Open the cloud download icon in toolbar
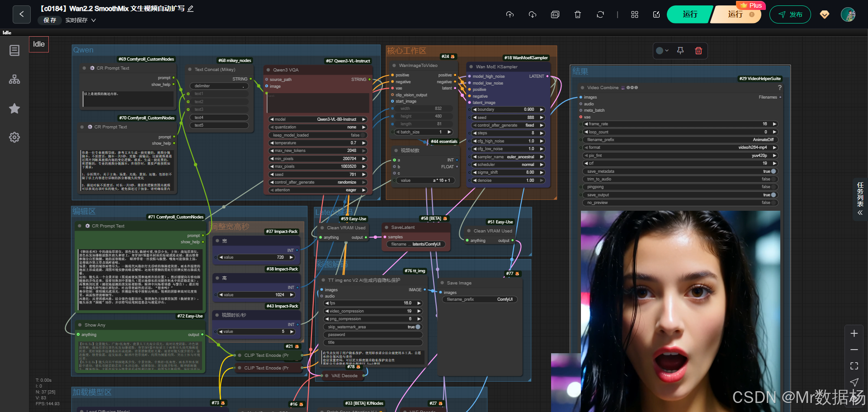The width and height of the screenshot is (868, 412). pyautogui.click(x=533, y=14)
